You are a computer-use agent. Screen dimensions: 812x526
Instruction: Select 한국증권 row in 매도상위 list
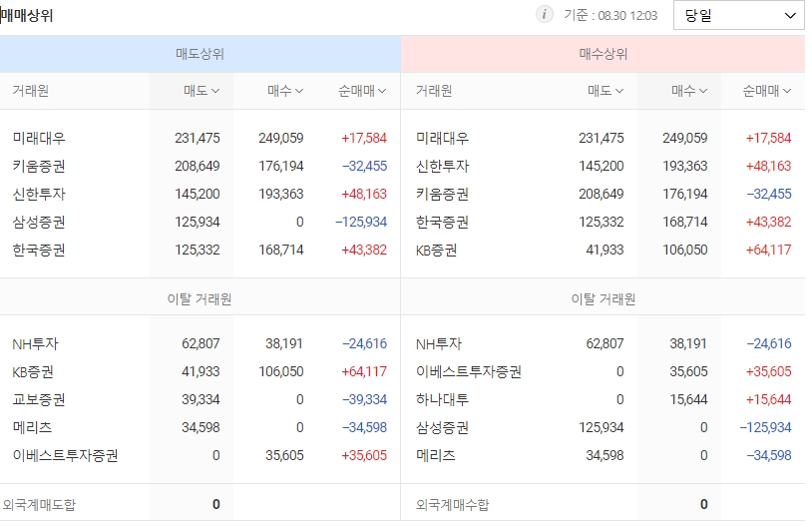[200, 250]
